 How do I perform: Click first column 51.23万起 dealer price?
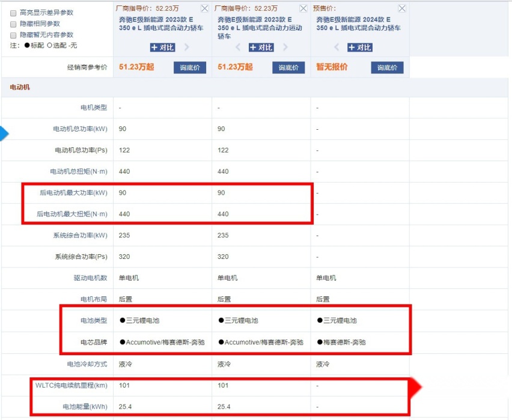pyautogui.click(x=136, y=67)
